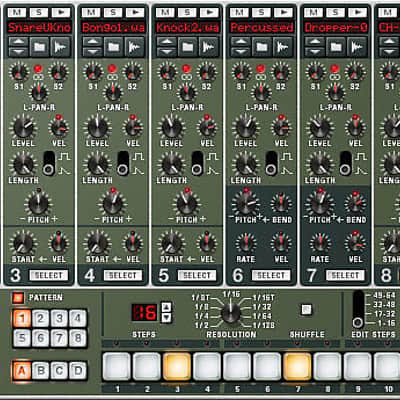The height and width of the screenshot is (400, 400).
Task: Preview play channel 7 Dropper sample
Action: (x=358, y=12)
